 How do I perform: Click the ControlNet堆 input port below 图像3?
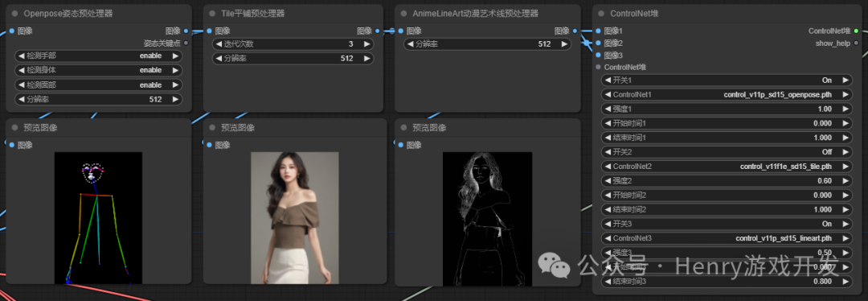(x=598, y=67)
